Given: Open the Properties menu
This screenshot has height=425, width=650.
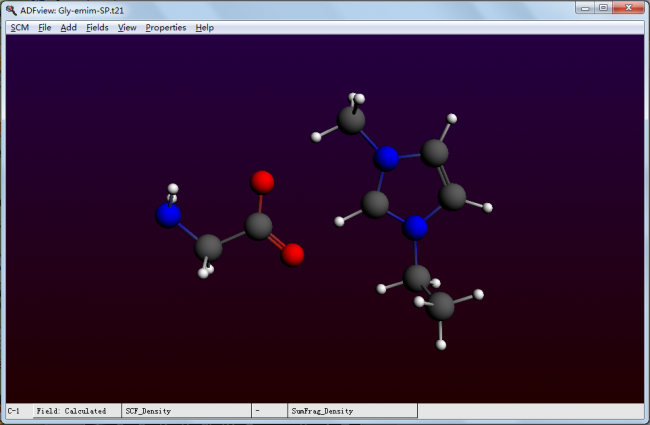Looking at the screenshot, I should (165, 28).
